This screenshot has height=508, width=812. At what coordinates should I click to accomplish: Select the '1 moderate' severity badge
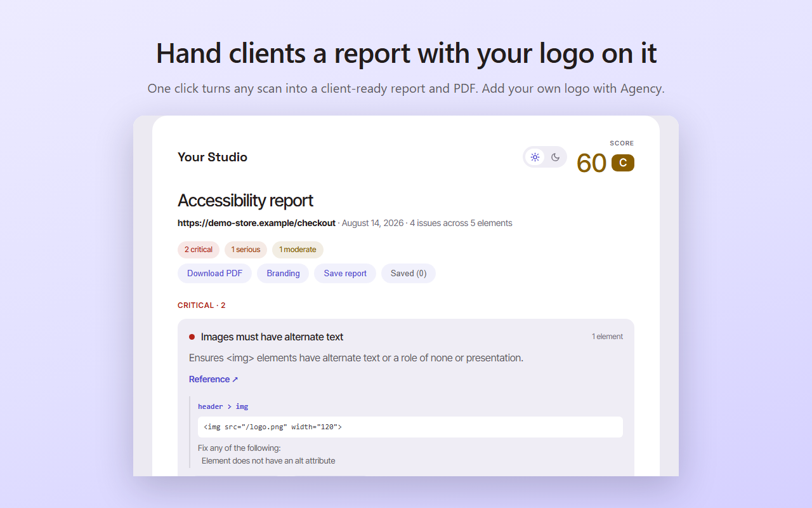coord(298,250)
